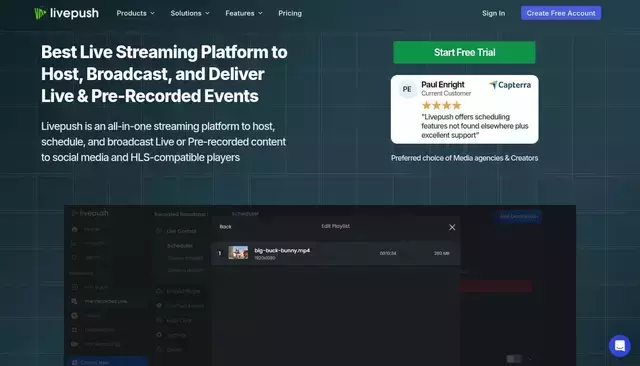The height and width of the screenshot is (366, 640).
Task: Expand the Features menu
Action: point(244,13)
